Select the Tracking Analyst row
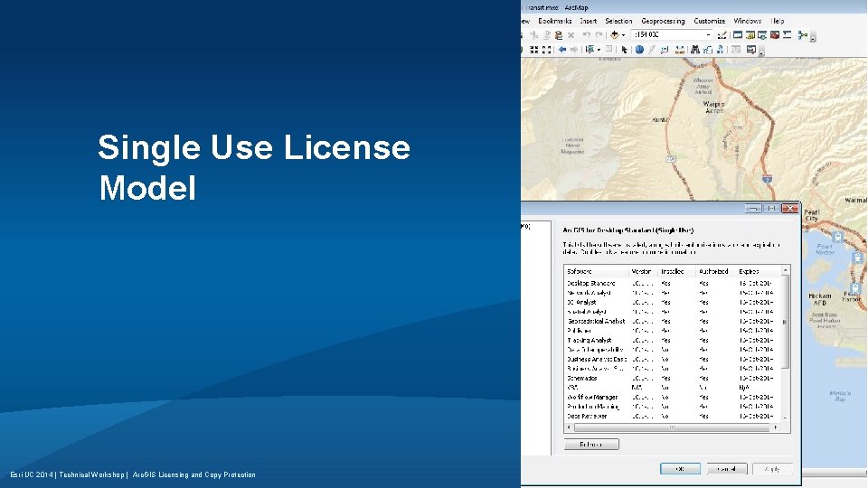The image size is (868, 488). pos(672,341)
